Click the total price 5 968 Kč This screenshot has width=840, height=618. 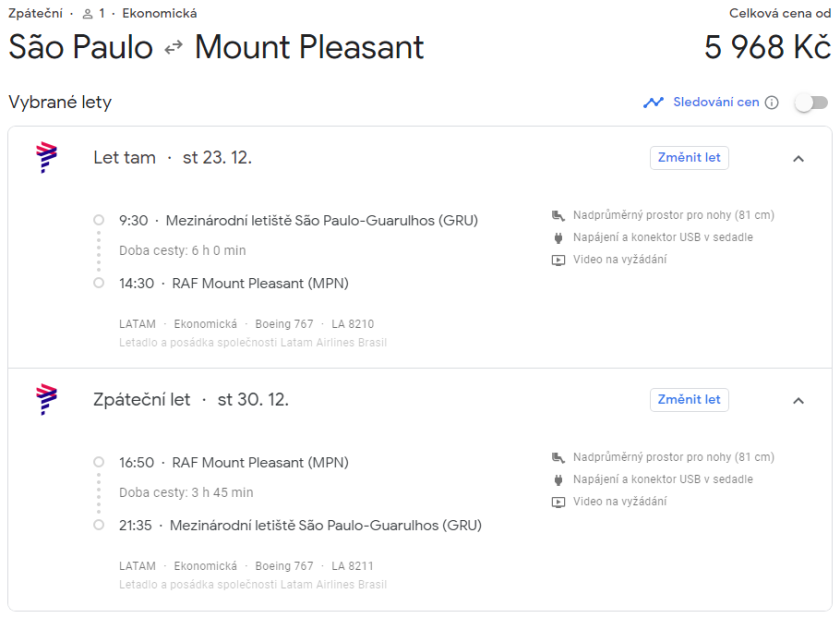tap(767, 47)
